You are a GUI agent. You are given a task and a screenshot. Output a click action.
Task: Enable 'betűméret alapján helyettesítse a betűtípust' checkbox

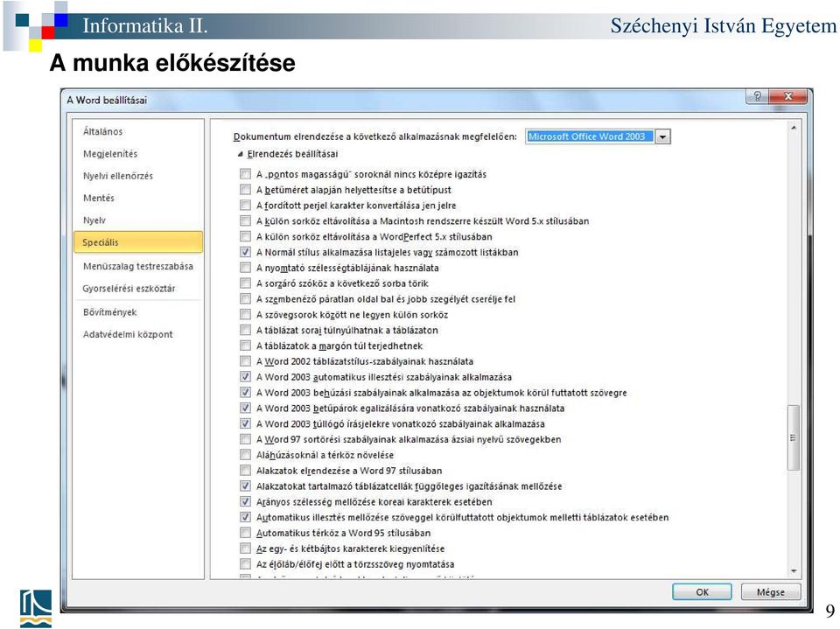(245, 190)
